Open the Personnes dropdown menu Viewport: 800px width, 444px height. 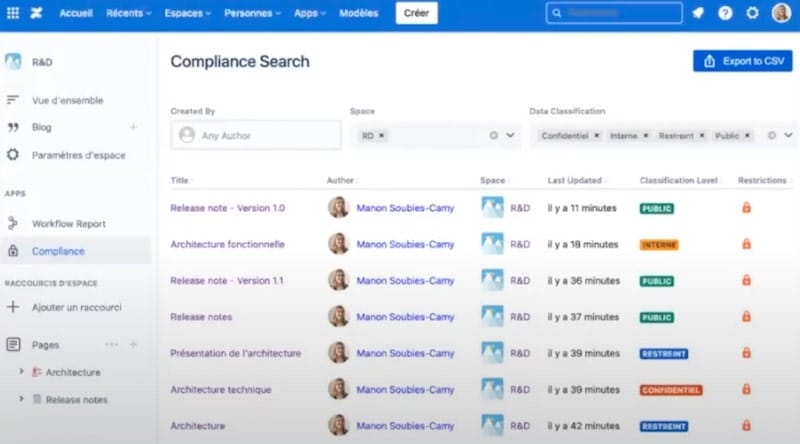pos(253,13)
